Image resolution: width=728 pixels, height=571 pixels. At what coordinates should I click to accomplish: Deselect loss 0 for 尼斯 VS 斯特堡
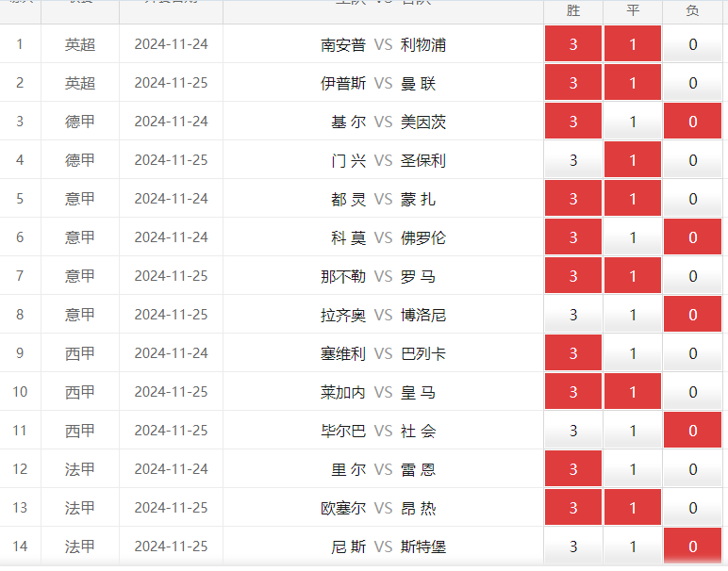[692, 546]
